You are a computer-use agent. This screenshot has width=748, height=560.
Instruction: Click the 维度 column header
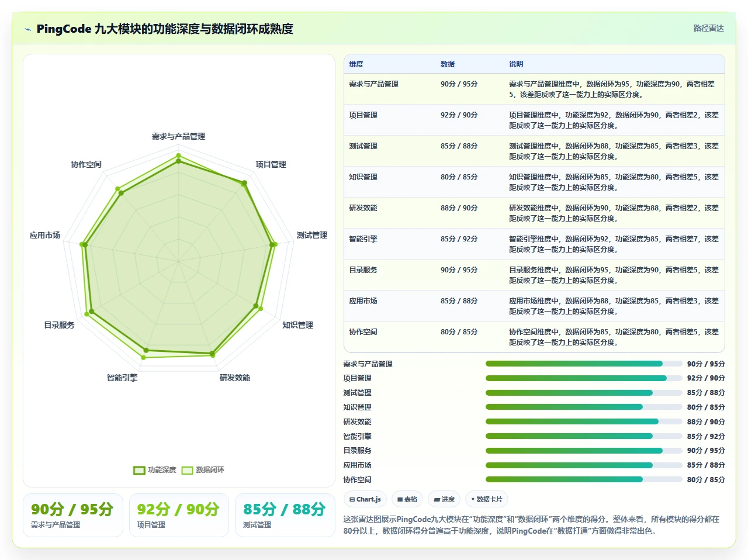(x=356, y=64)
